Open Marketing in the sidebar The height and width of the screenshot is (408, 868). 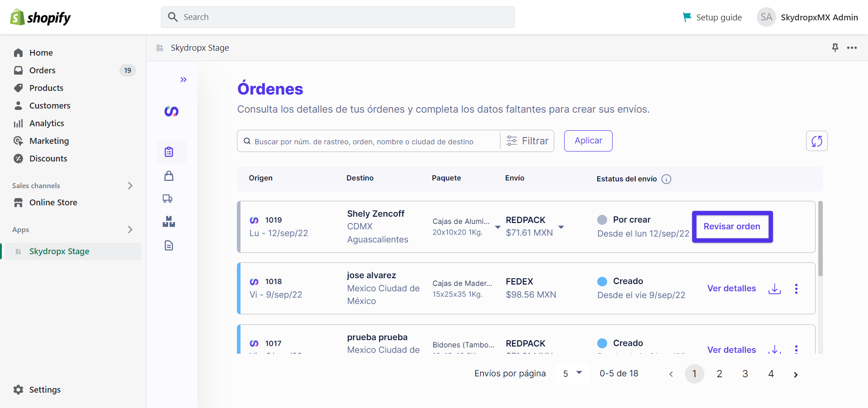[x=49, y=141]
